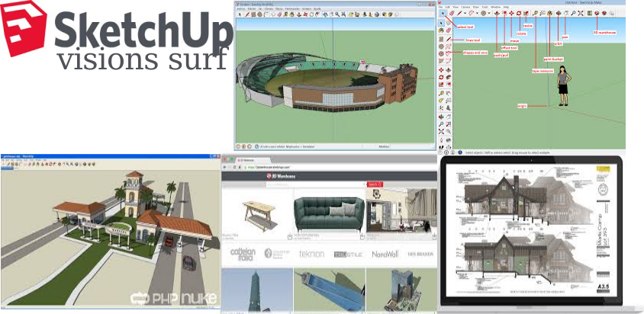Select the arc shape tool in SketchUp Make top toolbar
Viewport: 644px width, 314px height.
pos(471,13)
